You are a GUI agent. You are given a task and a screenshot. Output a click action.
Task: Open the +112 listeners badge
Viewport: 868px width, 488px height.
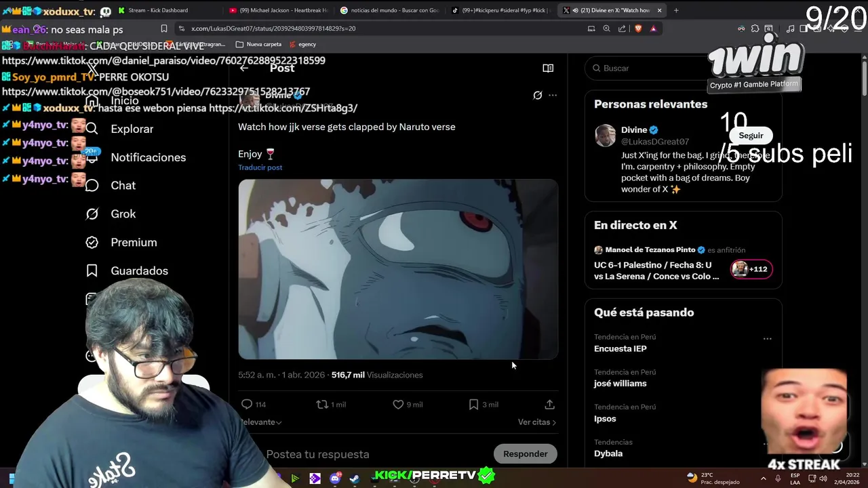click(x=751, y=269)
